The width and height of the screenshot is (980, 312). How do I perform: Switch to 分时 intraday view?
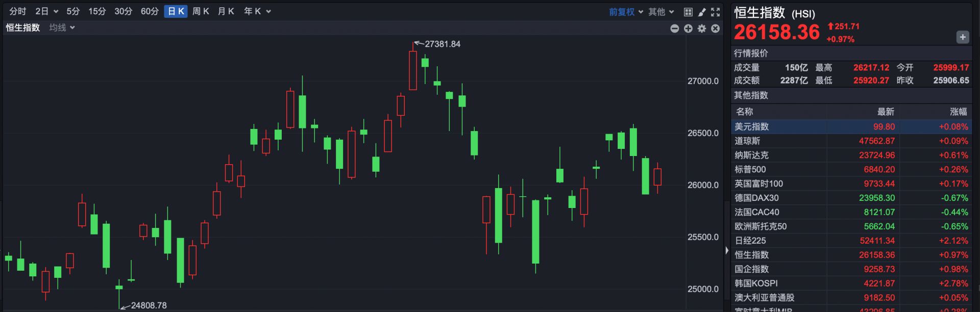point(17,11)
